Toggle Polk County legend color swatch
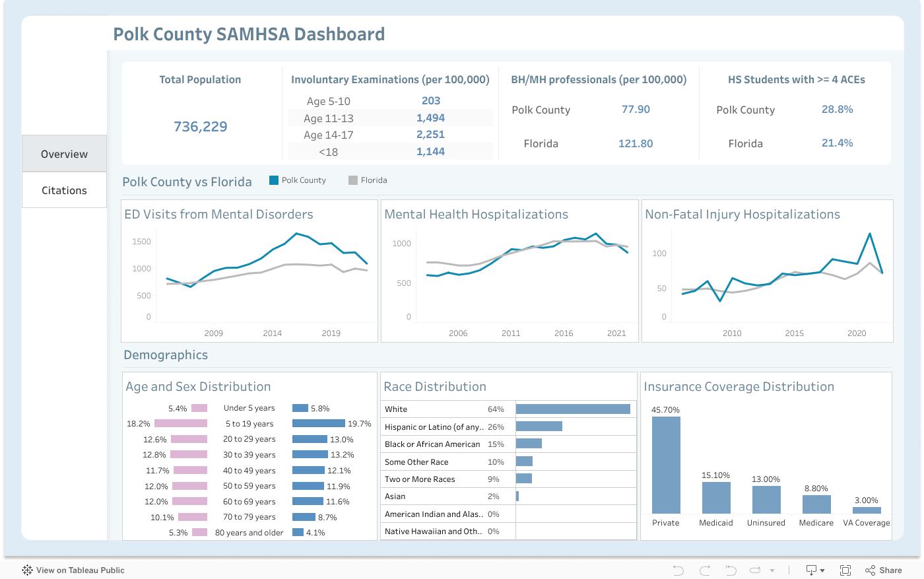Viewport: 924px width, 579px height. click(273, 180)
